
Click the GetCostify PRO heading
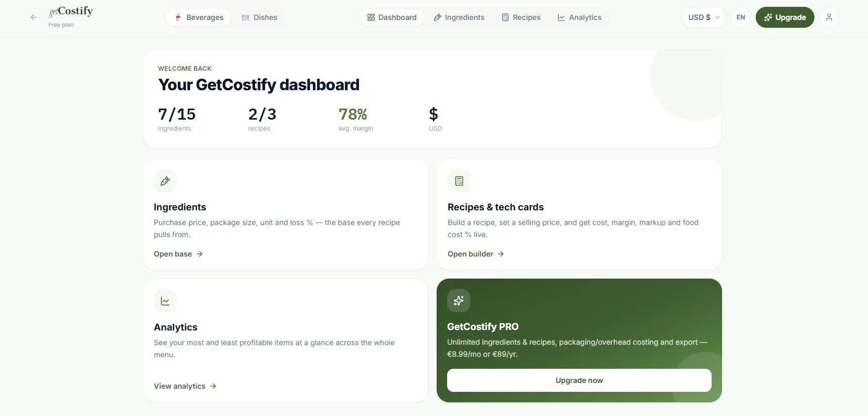483,327
